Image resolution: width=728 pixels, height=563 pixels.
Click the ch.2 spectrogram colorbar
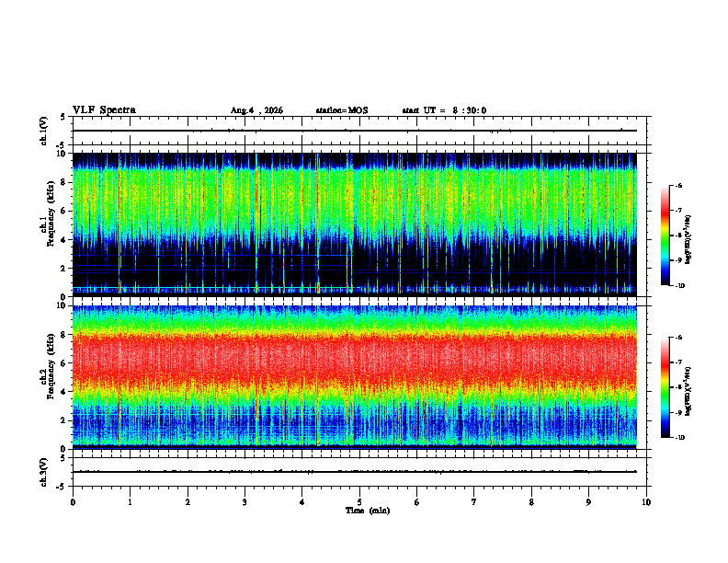[x=665, y=387]
